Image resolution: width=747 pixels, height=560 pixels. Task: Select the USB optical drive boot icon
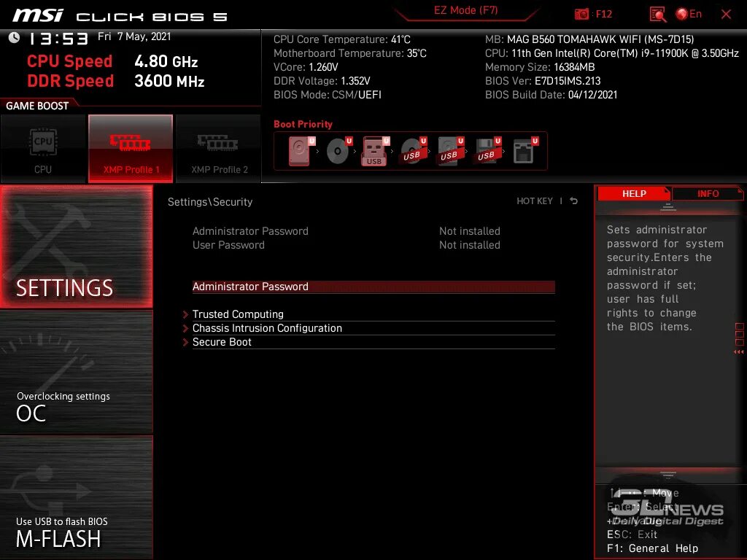point(413,151)
